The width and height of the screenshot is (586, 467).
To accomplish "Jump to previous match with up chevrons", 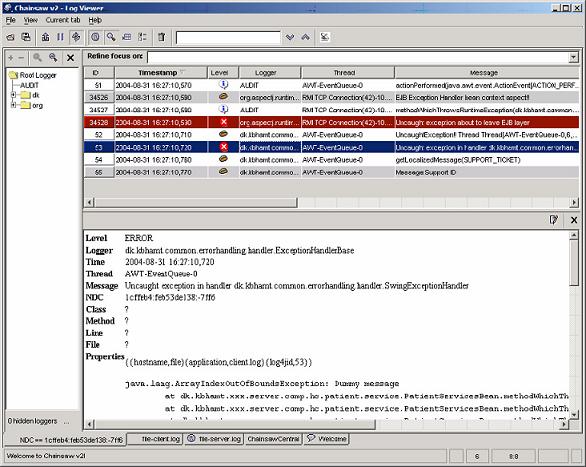I will tap(306, 37).
